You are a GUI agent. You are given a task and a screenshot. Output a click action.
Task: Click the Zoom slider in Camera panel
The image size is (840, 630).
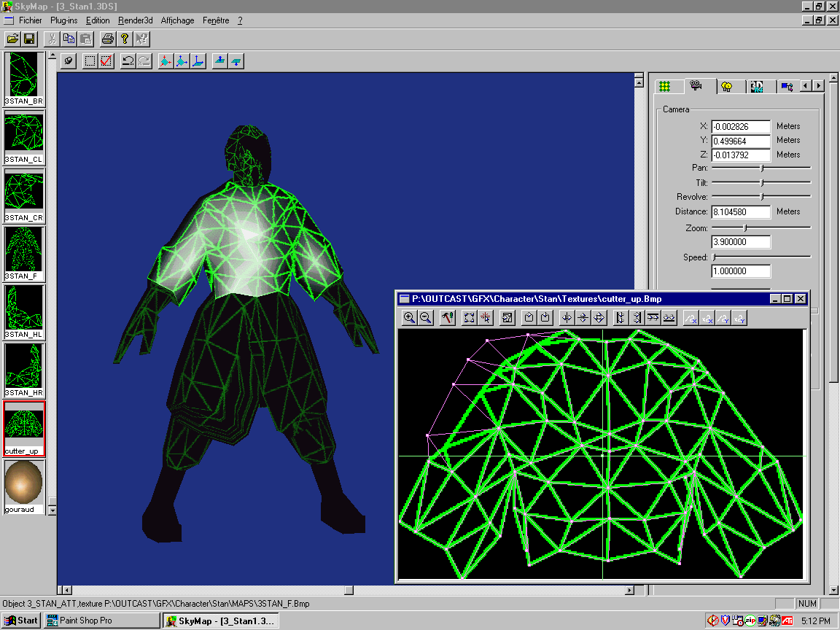pos(745,227)
